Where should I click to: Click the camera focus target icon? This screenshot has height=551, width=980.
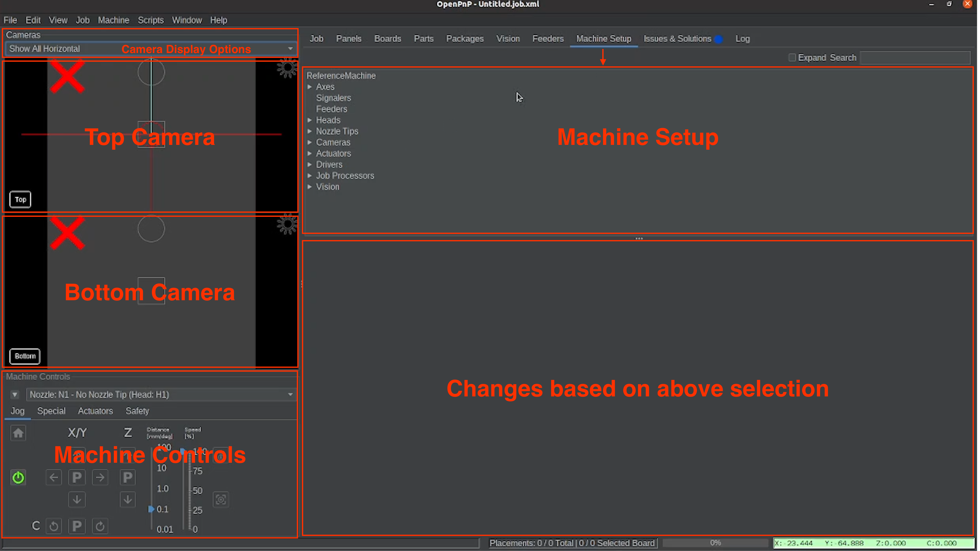pos(221,500)
